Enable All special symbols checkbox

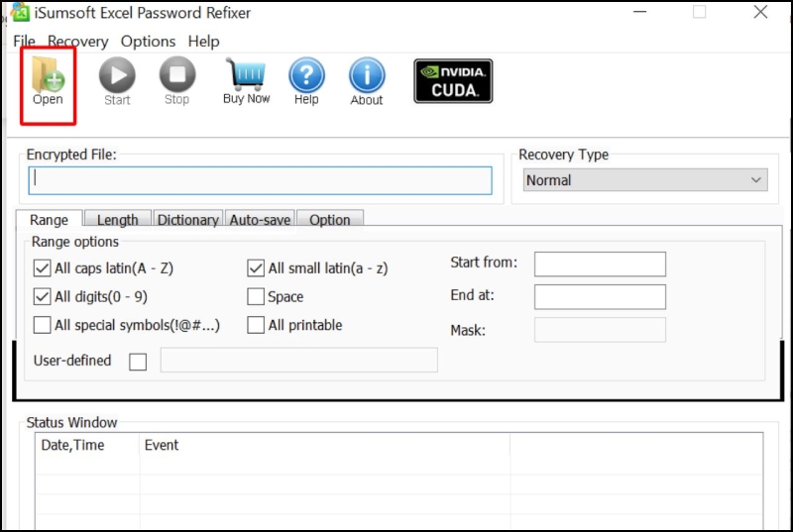click(x=42, y=325)
